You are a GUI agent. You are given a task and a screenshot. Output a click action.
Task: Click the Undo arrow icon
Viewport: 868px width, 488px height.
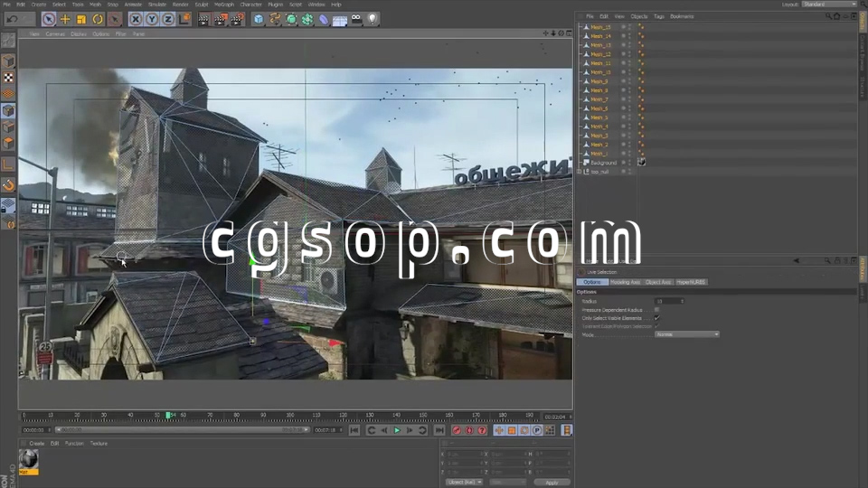click(x=12, y=19)
